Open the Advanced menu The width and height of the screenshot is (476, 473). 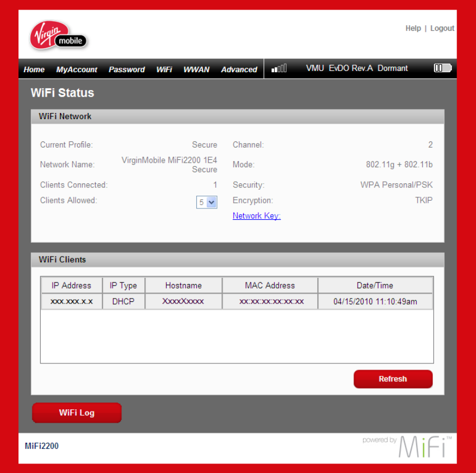pos(239,69)
